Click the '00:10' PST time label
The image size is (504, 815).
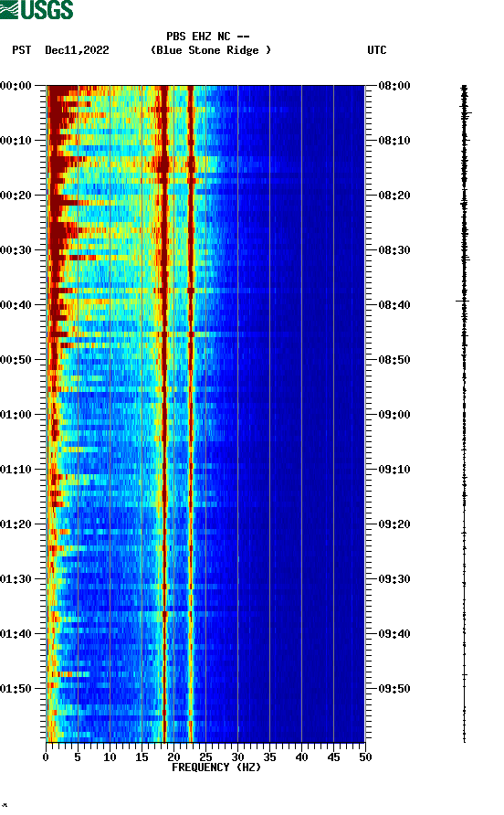(16, 141)
